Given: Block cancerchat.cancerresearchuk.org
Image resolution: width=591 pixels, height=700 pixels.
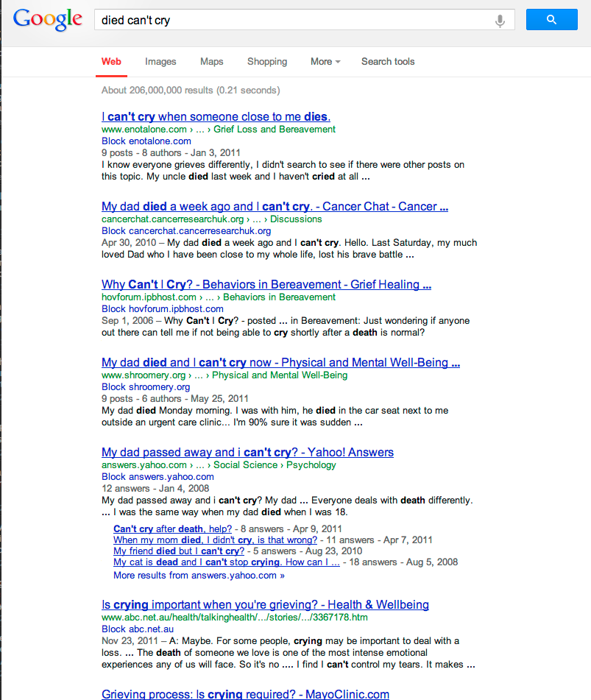Looking at the screenshot, I should pyautogui.click(x=185, y=230).
